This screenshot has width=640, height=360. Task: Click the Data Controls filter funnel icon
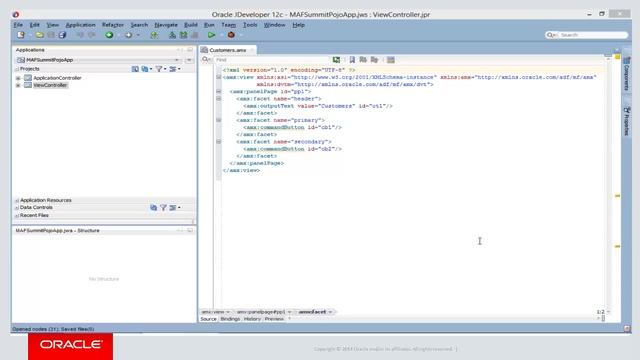click(x=163, y=207)
